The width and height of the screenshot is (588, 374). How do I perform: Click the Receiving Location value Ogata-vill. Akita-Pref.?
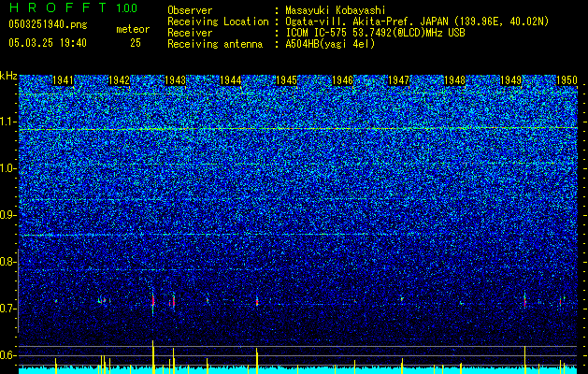[351, 22]
